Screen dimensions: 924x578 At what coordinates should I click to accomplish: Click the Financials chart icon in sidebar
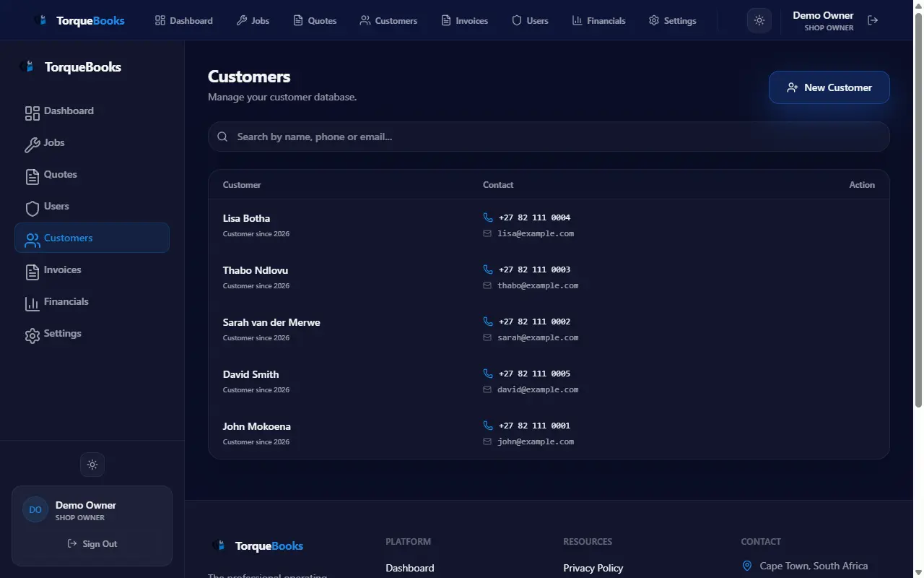[32, 303]
